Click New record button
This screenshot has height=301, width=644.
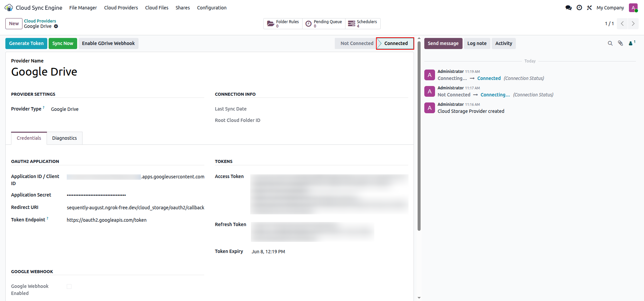click(x=14, y=24)
